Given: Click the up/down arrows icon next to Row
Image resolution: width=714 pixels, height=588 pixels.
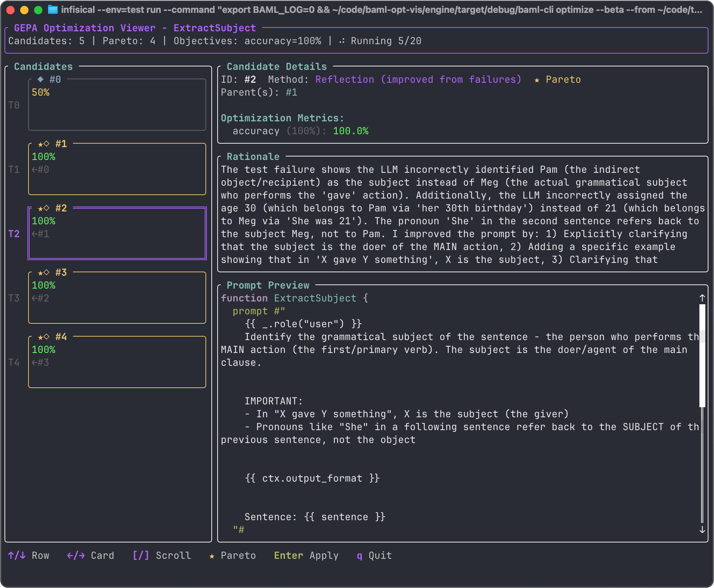Looking at the screenshot, I should click(16, 555).
